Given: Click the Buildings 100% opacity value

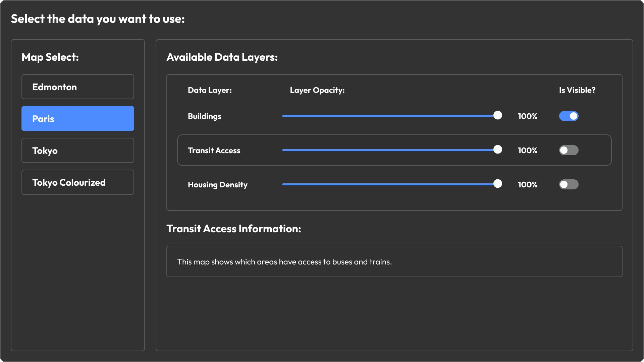Looking at the screenshot, I should coord(527,116).
